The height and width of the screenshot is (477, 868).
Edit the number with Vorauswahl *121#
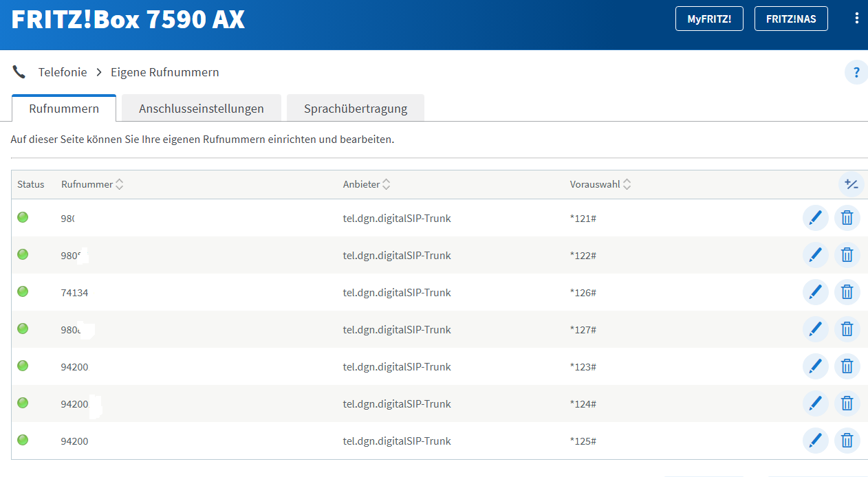[x=816, y=218]
